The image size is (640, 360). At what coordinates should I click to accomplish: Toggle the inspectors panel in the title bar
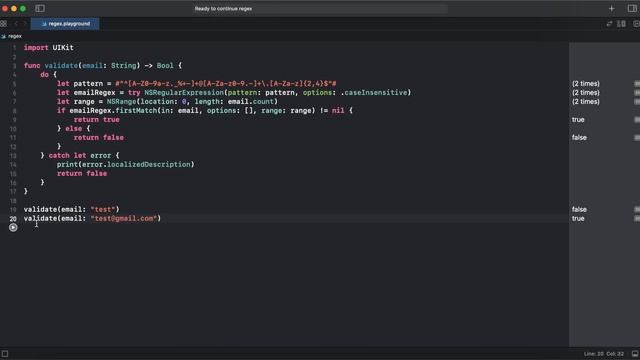point(632,8)
